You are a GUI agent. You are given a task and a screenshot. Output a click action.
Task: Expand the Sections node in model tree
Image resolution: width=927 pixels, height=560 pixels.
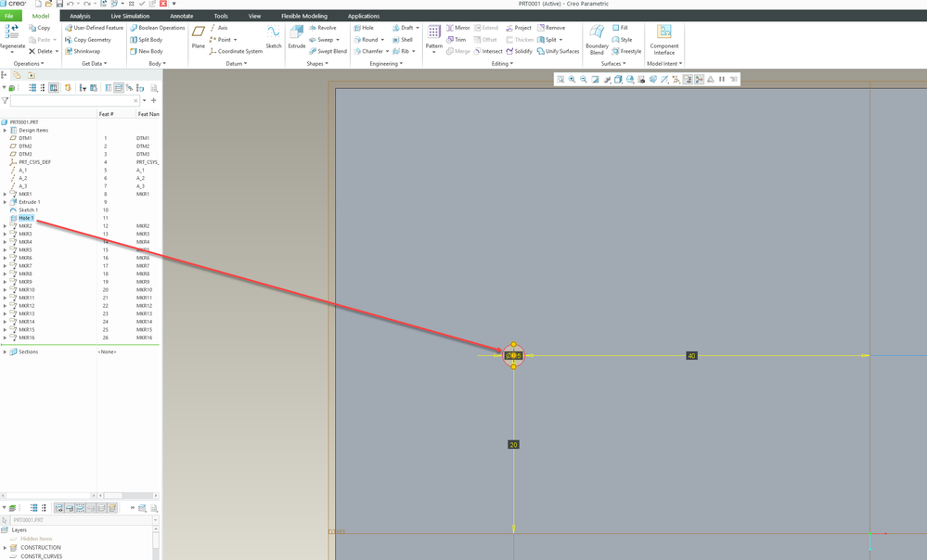click(6, 352)
